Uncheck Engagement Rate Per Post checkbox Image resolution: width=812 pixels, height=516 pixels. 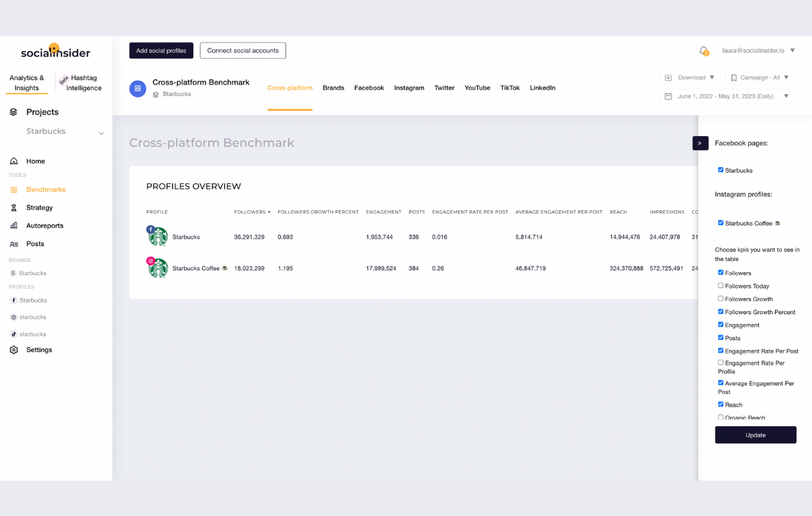720,350
